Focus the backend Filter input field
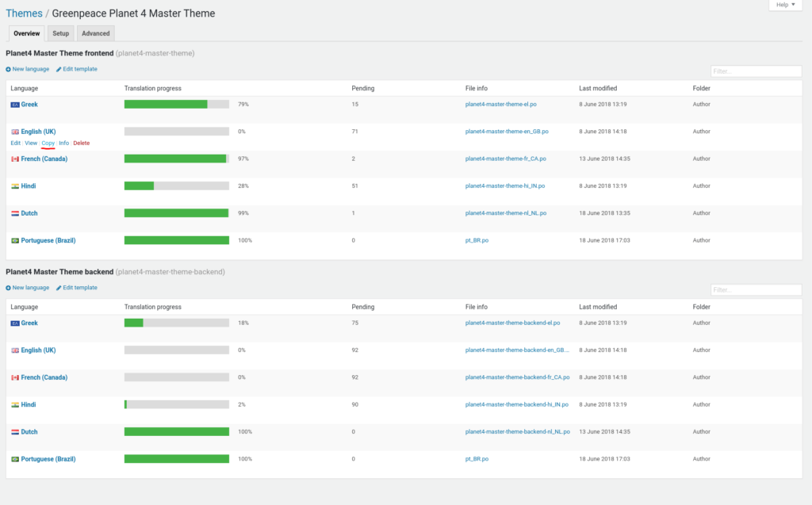 tap(756, 289)
